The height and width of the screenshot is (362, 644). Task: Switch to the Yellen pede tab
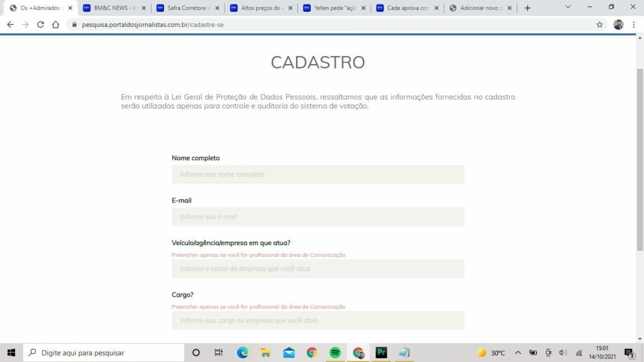[x=331, y=8]
